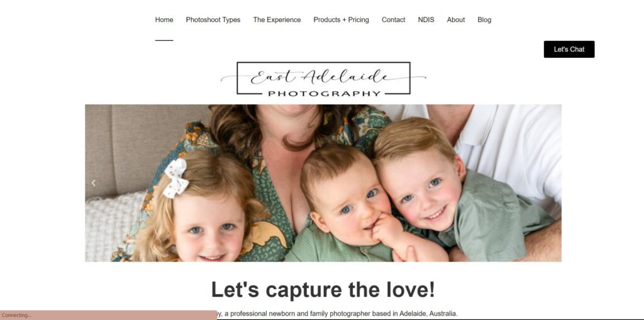Select the family slideshow hero photo
Image resolution: width=644 pixels, height=320 pixels.
323,183
